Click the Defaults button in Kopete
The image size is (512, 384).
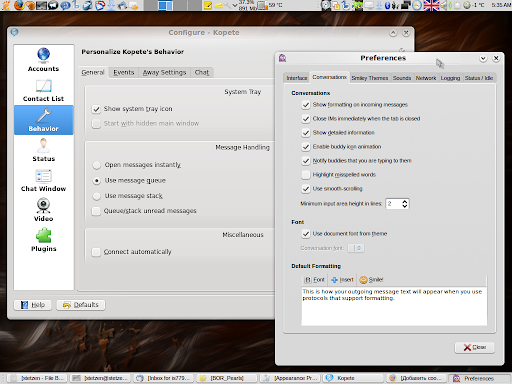(81, 305)
